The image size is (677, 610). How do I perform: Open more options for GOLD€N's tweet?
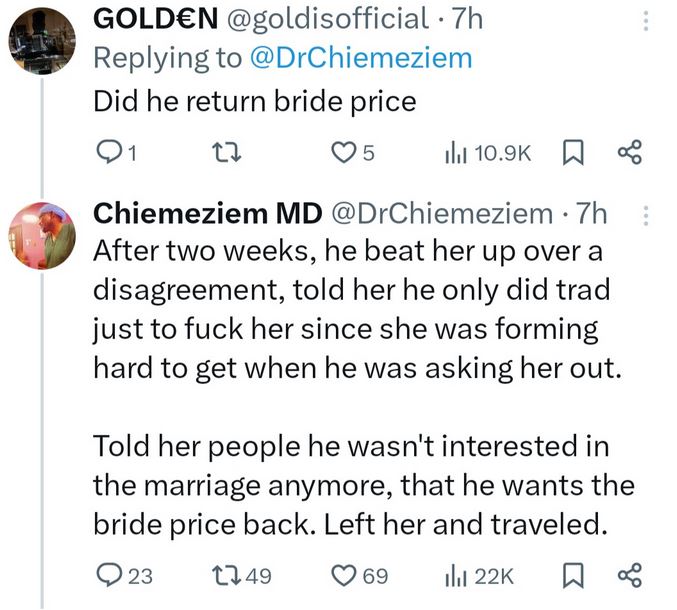point(645,19)
